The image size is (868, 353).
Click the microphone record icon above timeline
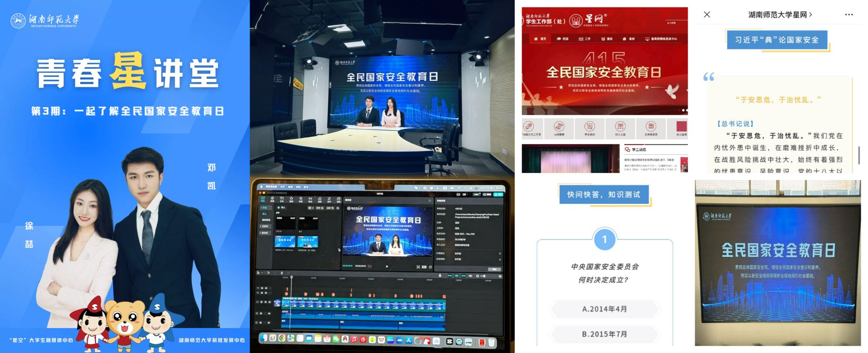pyautogui.click(x=440, y=276)
